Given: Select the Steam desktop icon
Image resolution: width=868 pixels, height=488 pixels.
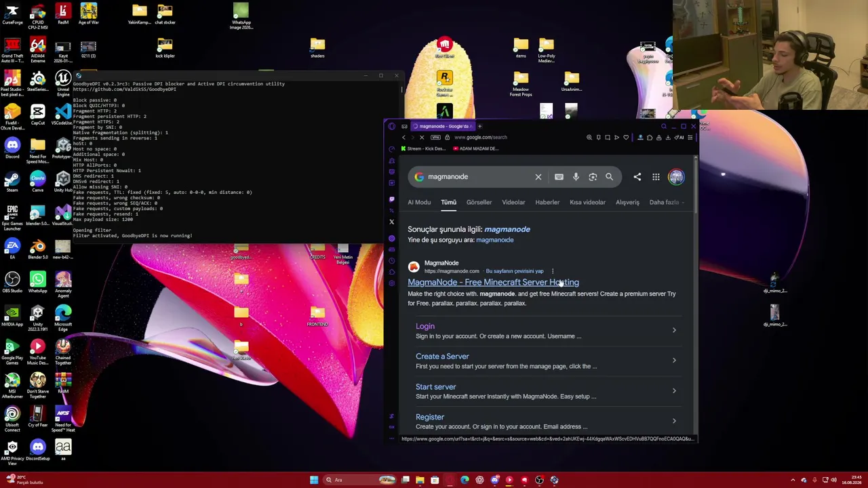Looking at the screenshot, I should [12, 182].
